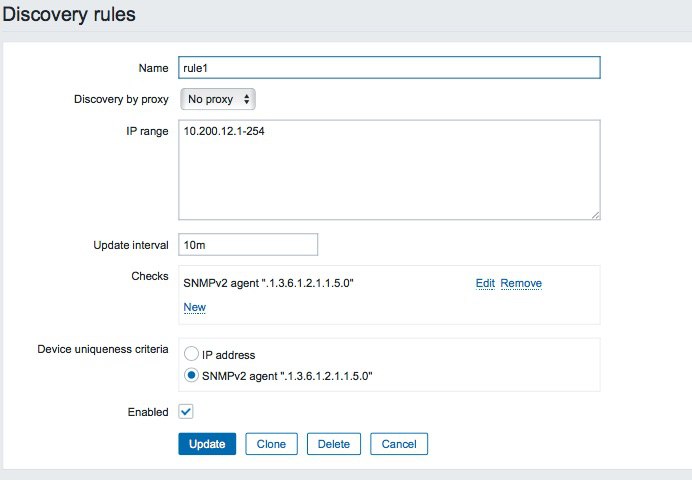The width and height of the screenshot is (692, 480).
Task: Cancel editing the discovery rule
Action: pos(398,444)
